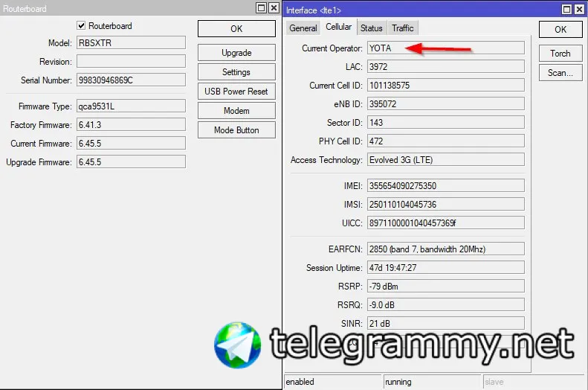Click the IMSI field
Screen dimensions: 588x390
coord(446,204)
